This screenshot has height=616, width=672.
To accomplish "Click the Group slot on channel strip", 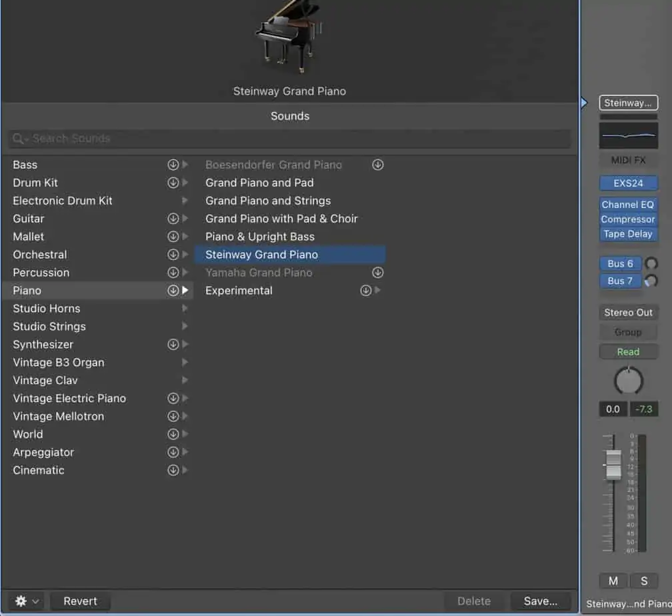I will 628,332.
